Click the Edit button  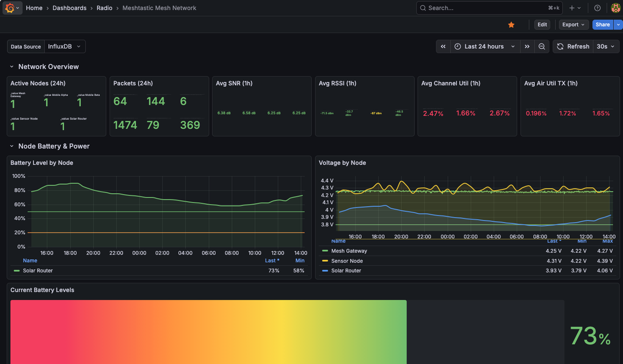click(541, 24)
